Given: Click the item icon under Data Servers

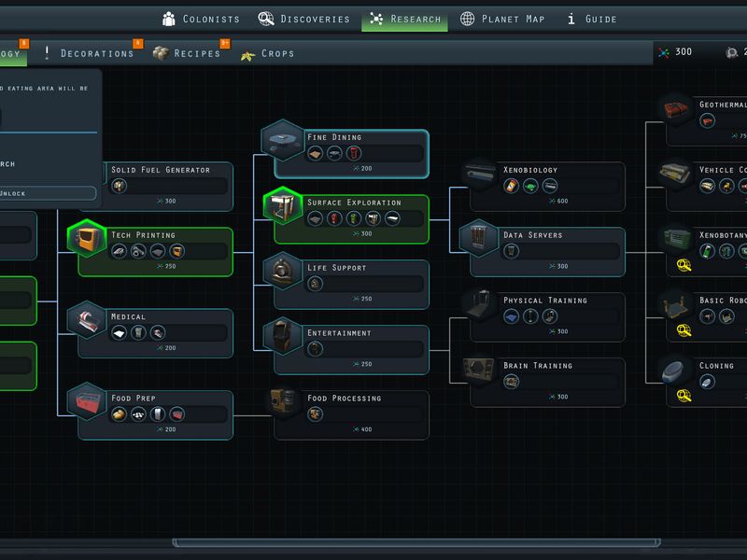Looking at the screenshot, I should tap(511, 251).
